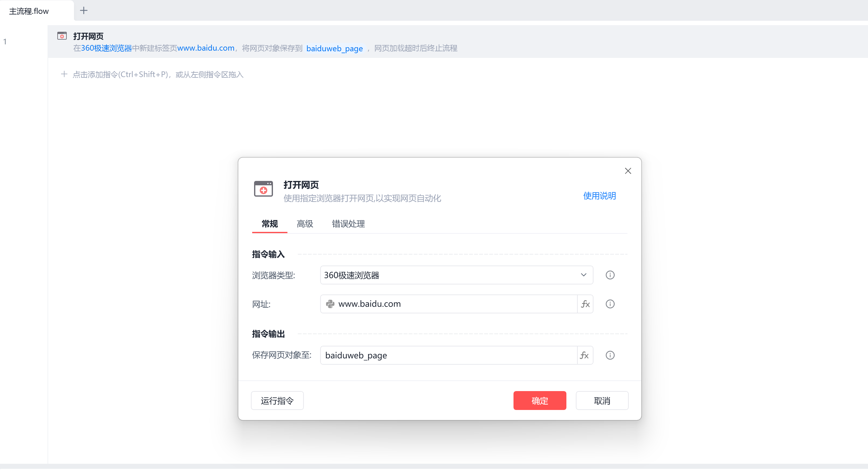The image size is (868, 471).
Task: Click the large open webpage icon in dialog header
Action: coord(264,189)
